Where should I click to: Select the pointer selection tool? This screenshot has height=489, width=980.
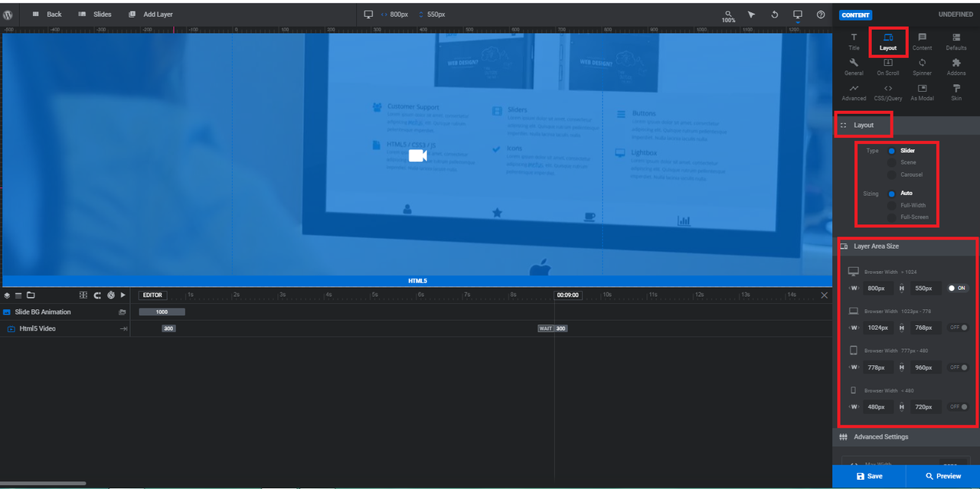pos(751,15)
